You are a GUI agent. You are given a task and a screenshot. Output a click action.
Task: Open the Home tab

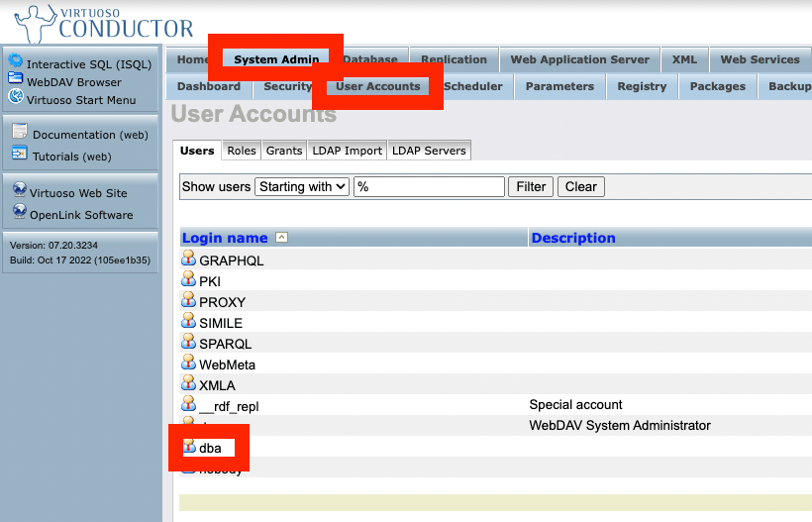[x=193, y=59]
